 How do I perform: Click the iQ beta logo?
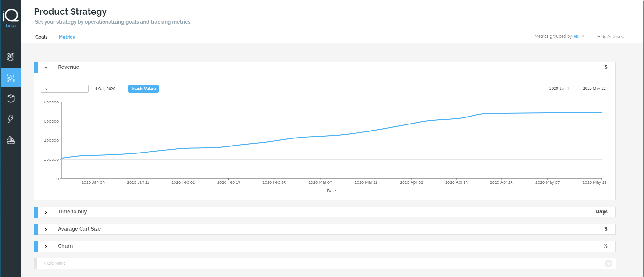(11, 18)
